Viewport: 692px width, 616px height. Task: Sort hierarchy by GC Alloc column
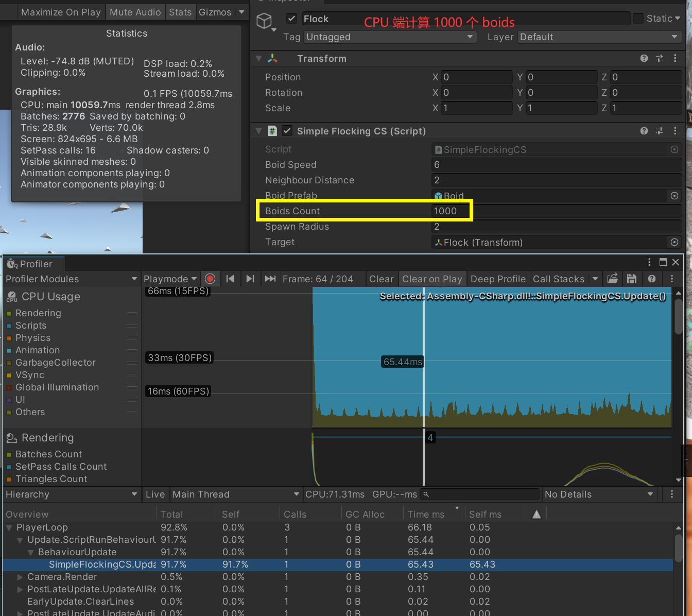[372, 514]
